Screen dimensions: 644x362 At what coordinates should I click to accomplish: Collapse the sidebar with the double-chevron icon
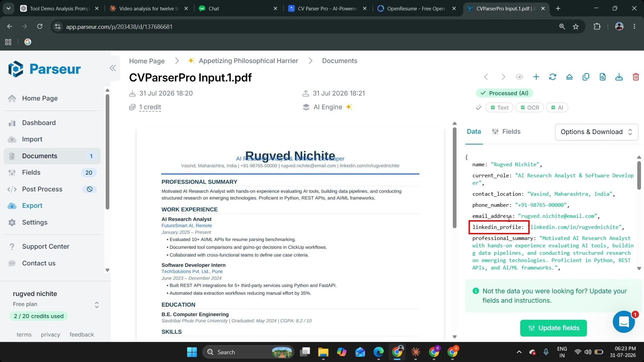[113, 68]
